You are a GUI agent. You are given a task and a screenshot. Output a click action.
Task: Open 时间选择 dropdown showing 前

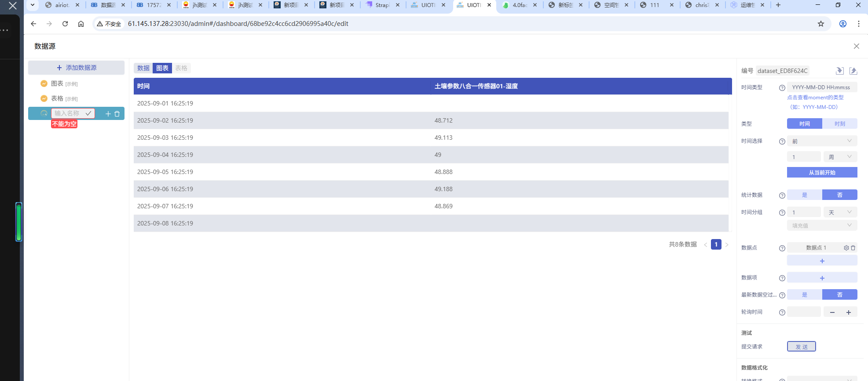coord(822,141)
